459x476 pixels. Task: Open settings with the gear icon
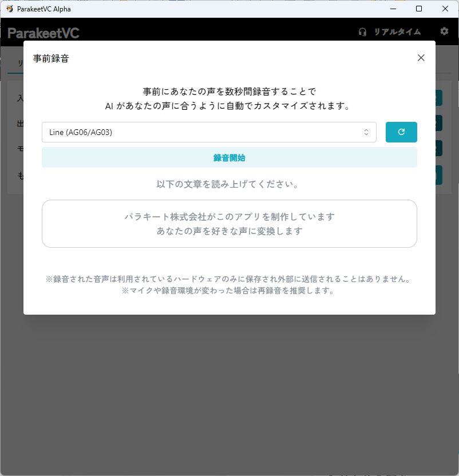444,31
